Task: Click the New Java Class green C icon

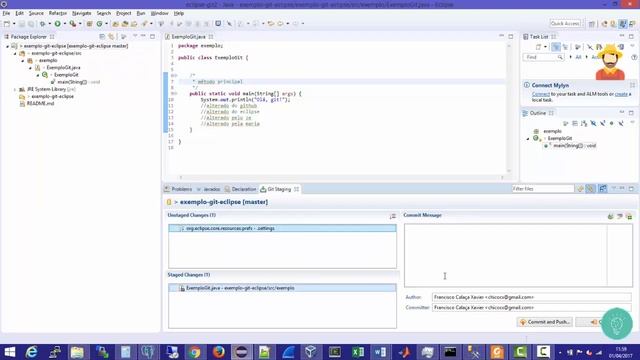Action: (x=99, y=24)
